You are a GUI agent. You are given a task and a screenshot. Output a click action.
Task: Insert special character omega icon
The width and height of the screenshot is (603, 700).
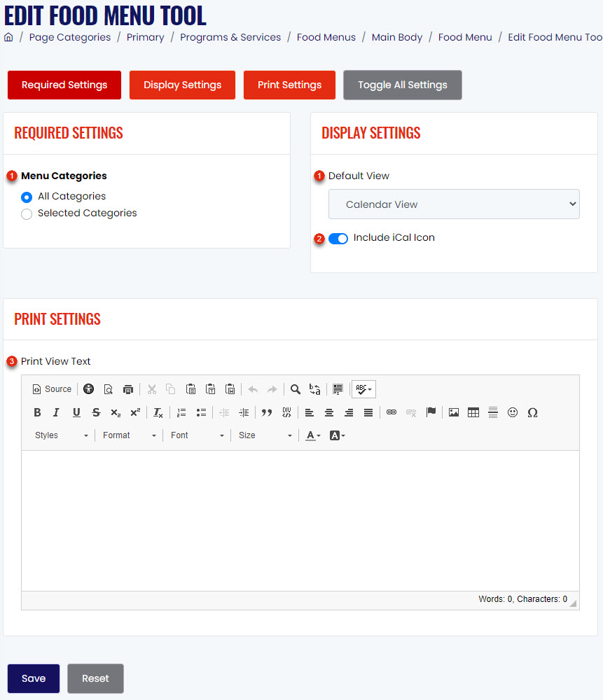pos(532,412)
